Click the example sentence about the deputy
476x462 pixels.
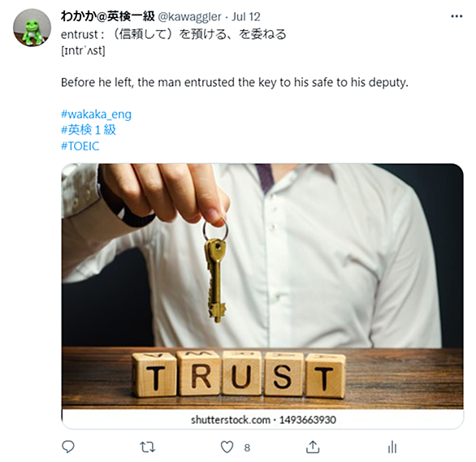(x=235, y=83)
